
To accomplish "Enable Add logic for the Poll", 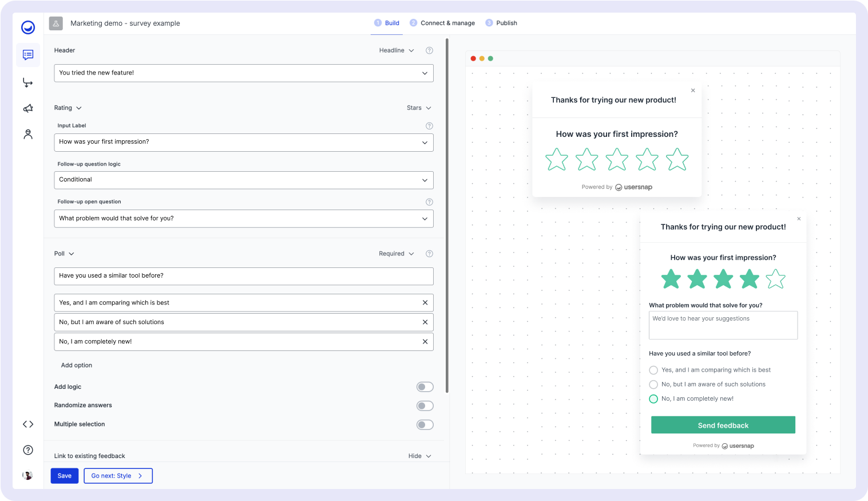I will pos(425,386).
